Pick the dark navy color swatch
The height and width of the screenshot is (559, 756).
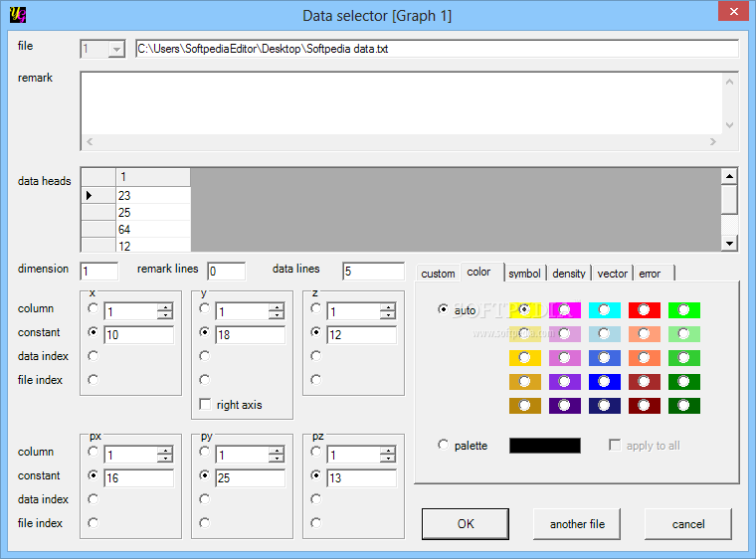(x=605, y=406)
